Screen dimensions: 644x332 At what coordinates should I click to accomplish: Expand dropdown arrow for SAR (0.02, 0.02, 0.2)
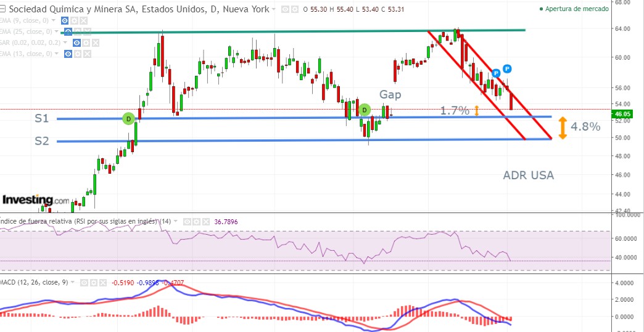[66, 43]
